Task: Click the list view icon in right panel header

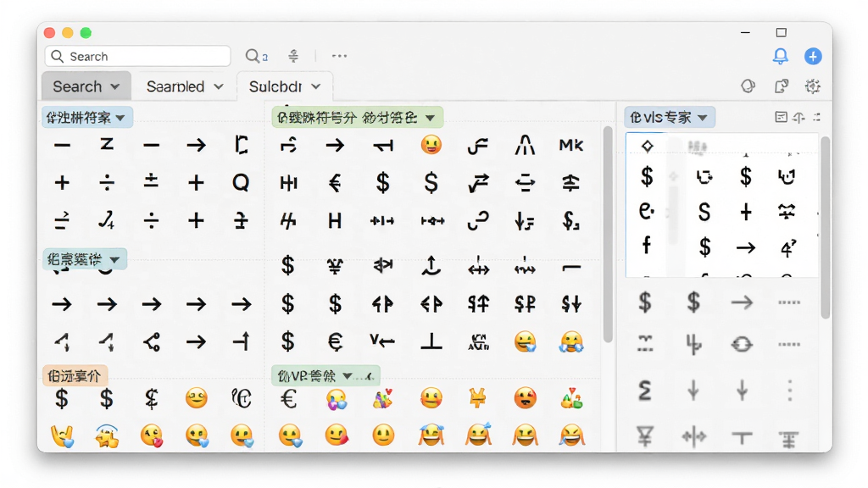Action: [x=781, y=117]
